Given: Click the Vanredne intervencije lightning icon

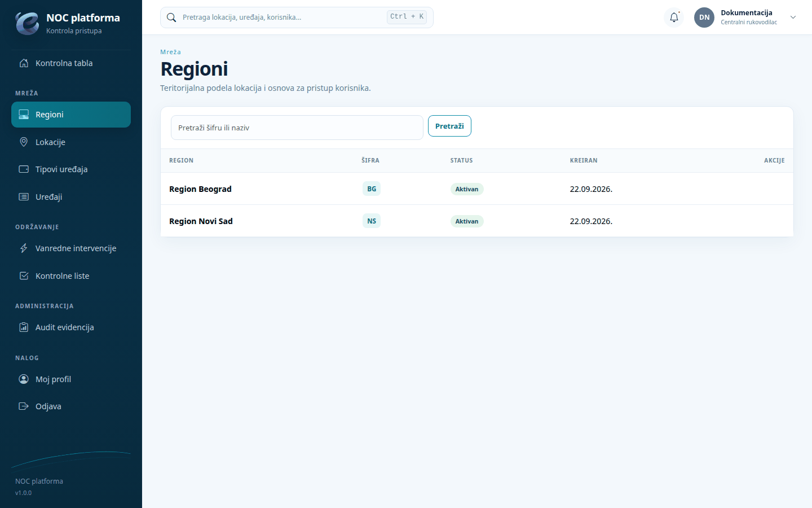Looking at the screenshot, I should [x=24, y=248].
